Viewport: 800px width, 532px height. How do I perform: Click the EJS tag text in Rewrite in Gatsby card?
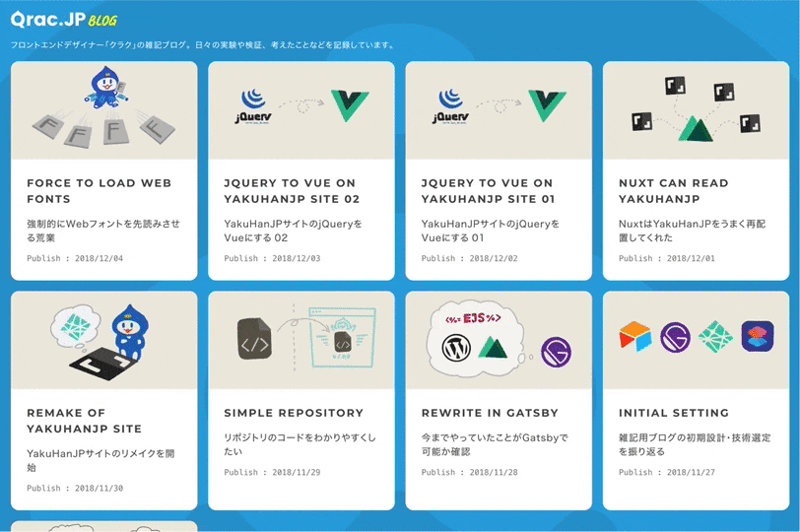tap(473, 319)
